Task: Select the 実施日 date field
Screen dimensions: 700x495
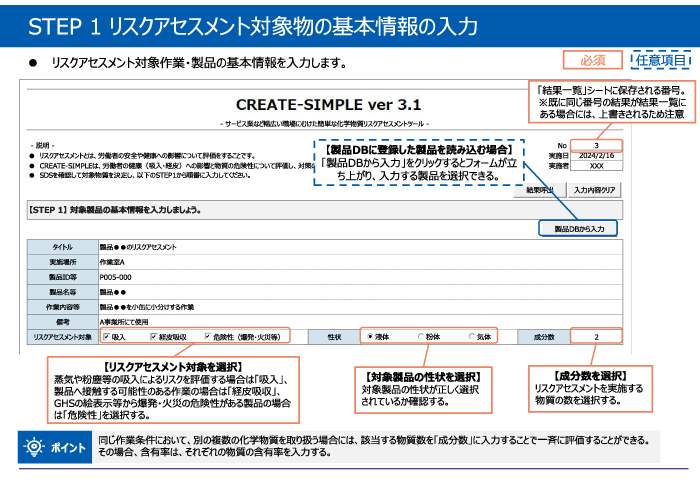Action: pos(598,156)
